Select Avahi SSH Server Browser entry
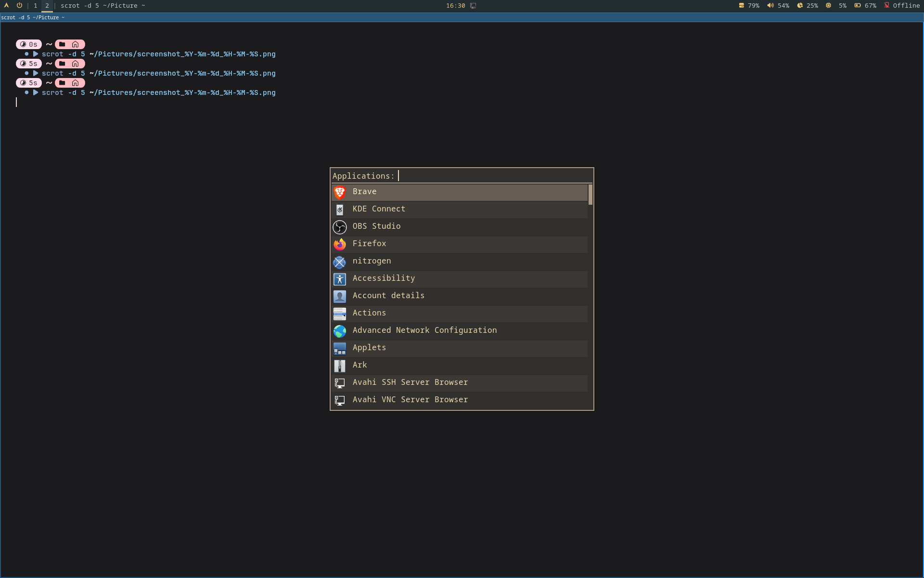924x578 pixels. pyautogui.click(x=460, y=383)
